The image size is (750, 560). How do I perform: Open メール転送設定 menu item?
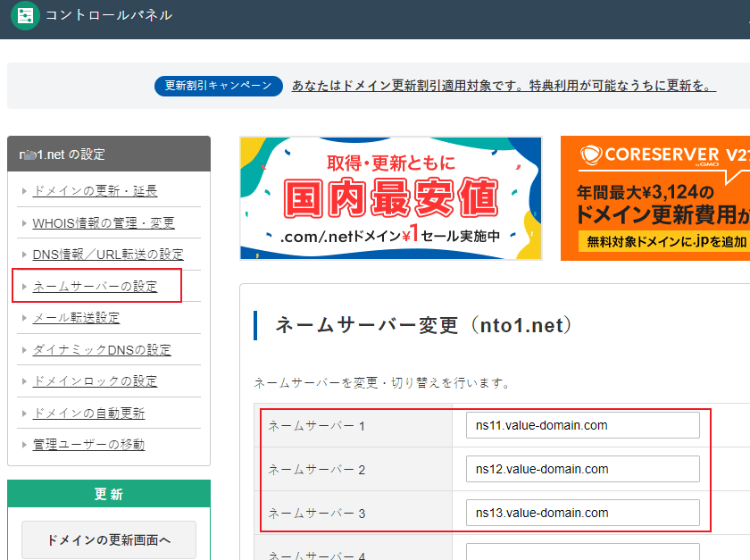coord(76,318)
